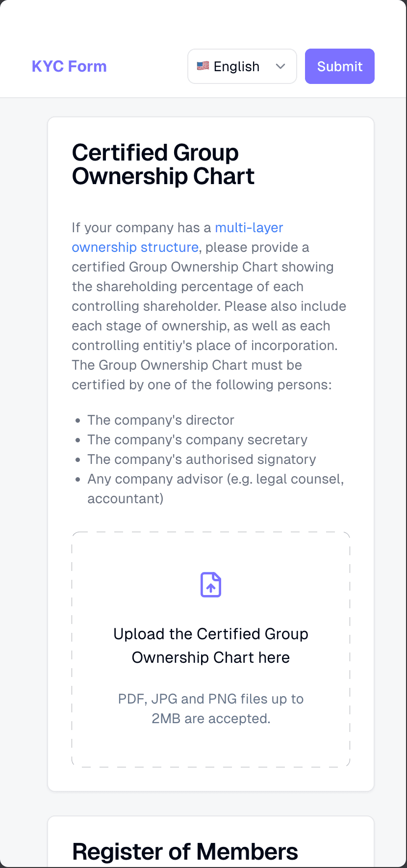The height and width of the screenshot is (868, 407).
Task: Click the Register of Members heading
Action: 185,851
